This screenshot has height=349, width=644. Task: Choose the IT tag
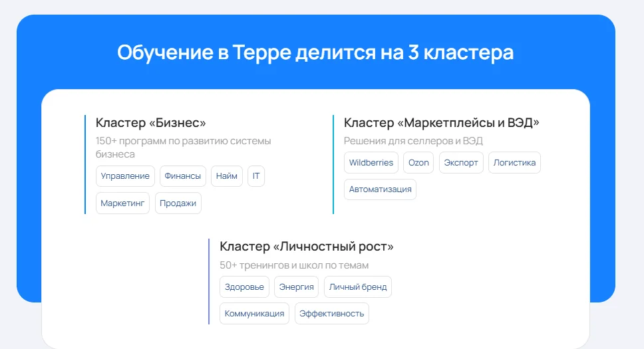(x=256, y=176)
